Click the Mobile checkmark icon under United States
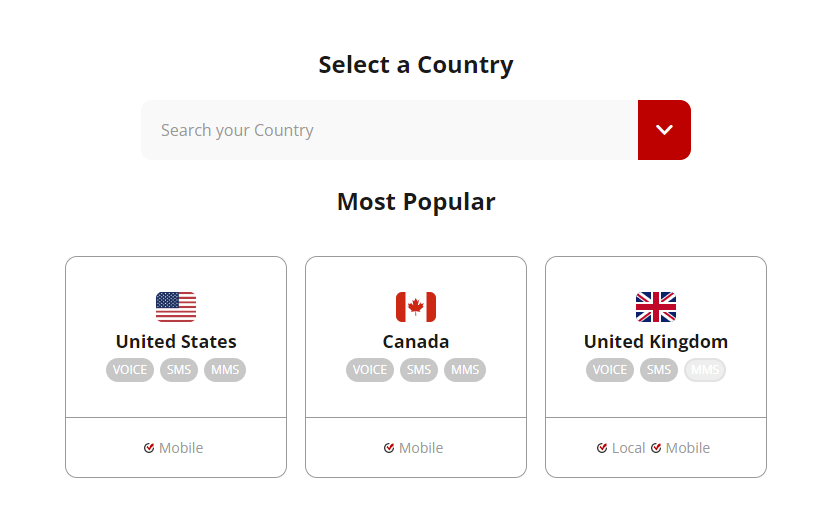The height and width of the screenshot is (505, 819). [x=149, y=448]
